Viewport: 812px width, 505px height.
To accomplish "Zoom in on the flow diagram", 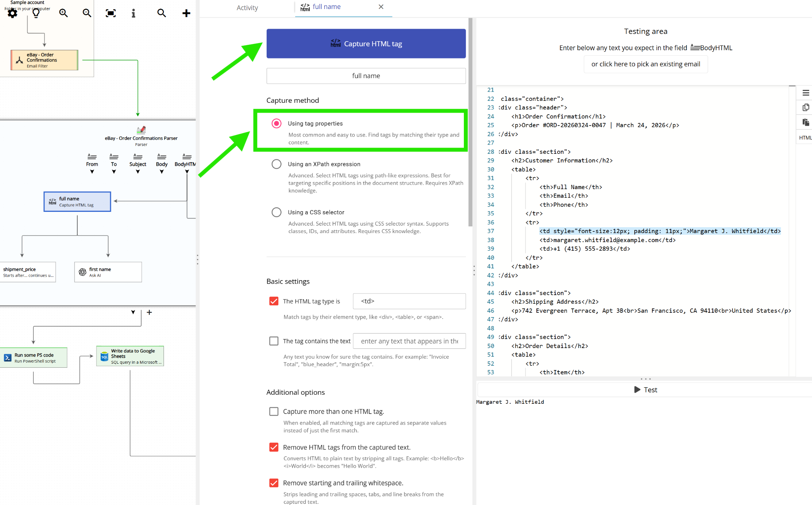I will [63, 13].
